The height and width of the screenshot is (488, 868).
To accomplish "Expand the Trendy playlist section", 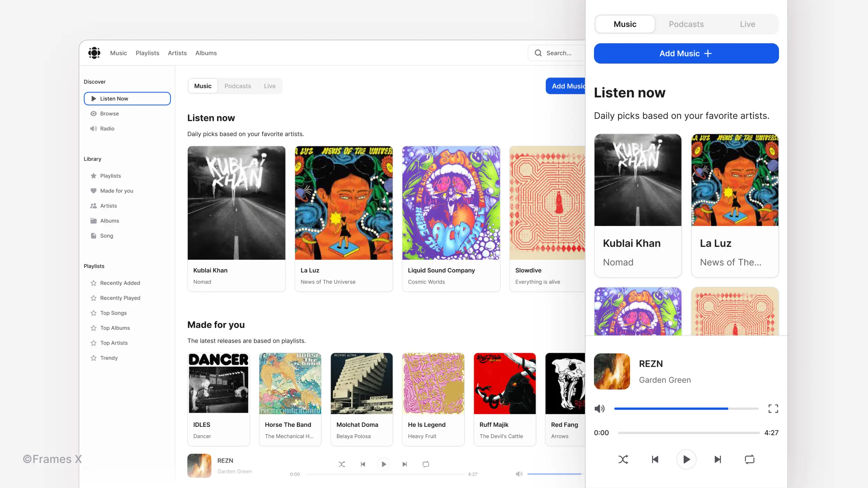I will (109, 358).
